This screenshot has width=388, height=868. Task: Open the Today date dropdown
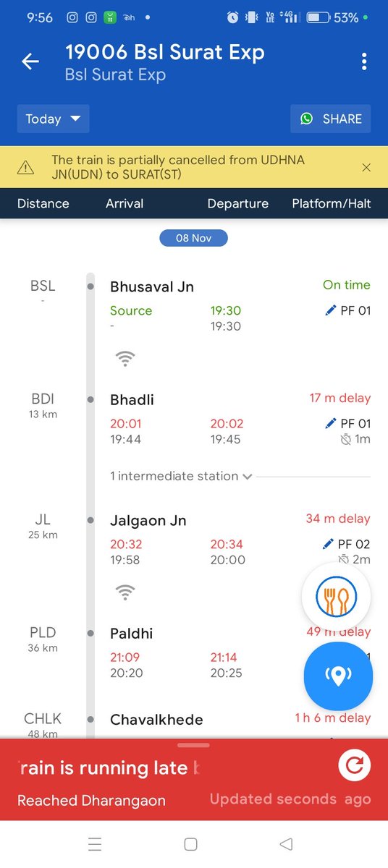tap(54, 119)
